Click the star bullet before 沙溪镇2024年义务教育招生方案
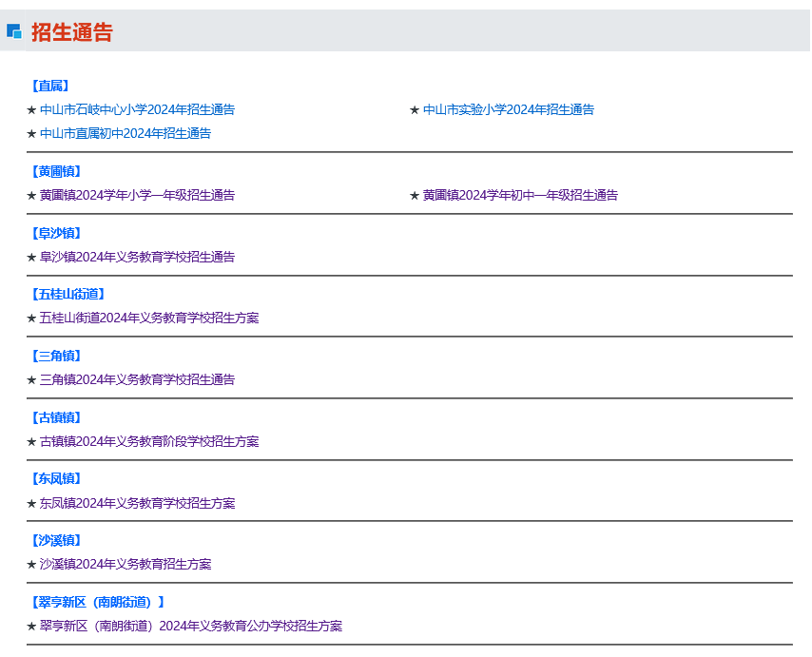The image size is (812, 657). tap(31, 565)
